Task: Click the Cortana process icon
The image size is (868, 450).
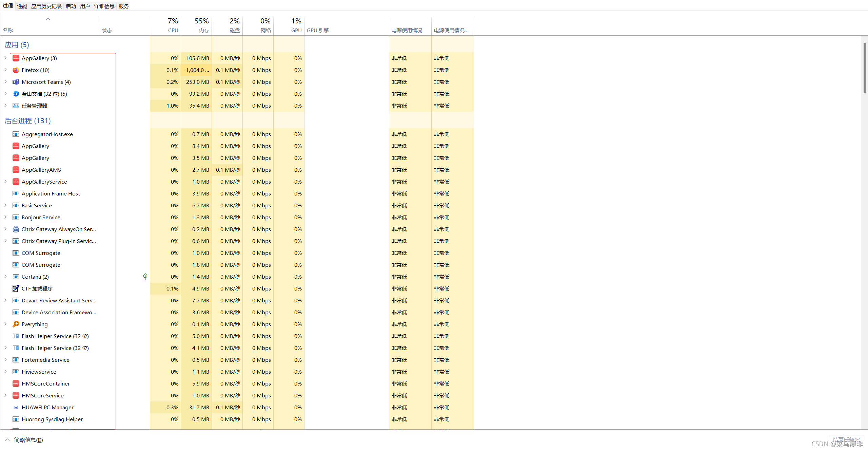Action: (16, 277)
